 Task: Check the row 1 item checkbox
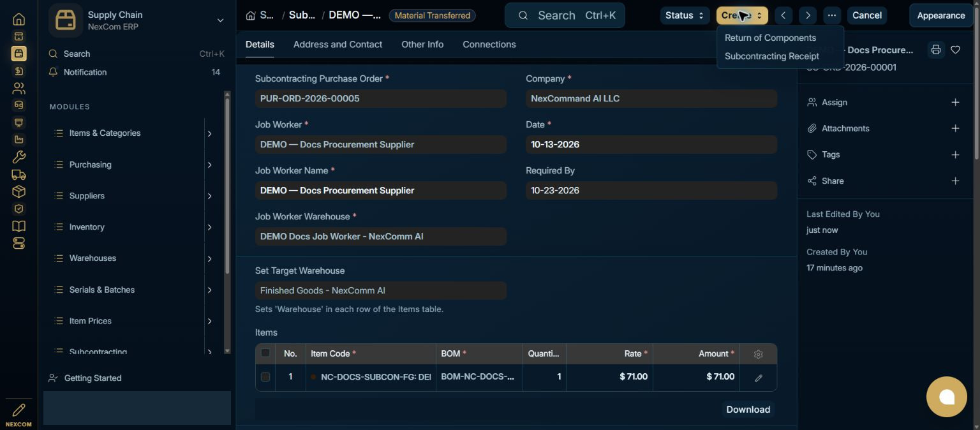[265, 377]
